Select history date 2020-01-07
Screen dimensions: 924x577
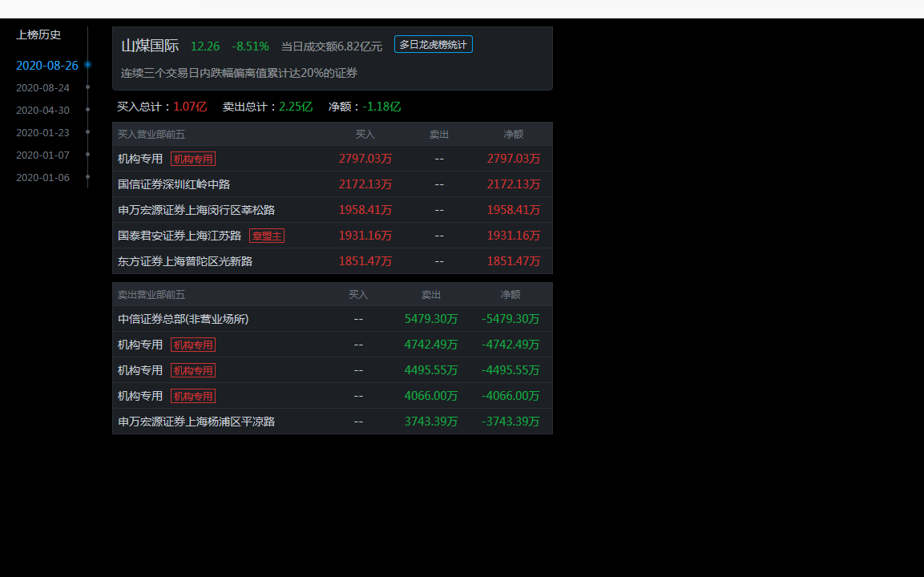pos(42,155)
